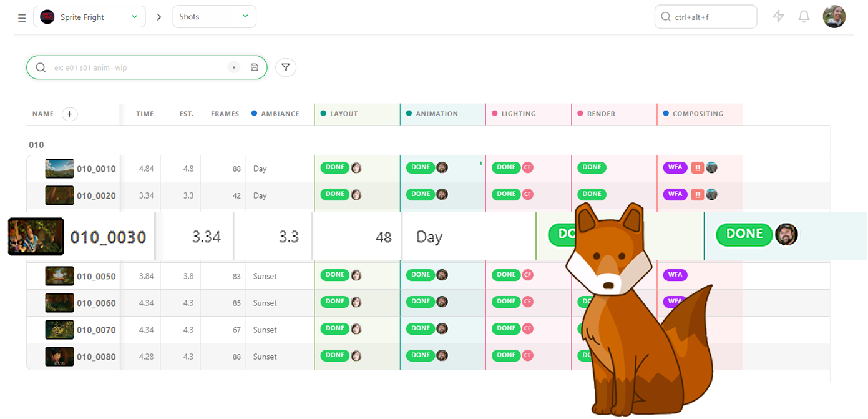This screenshot has height=419, width=868.
Task: Clear search with the x button
Action: click(234, 67)
